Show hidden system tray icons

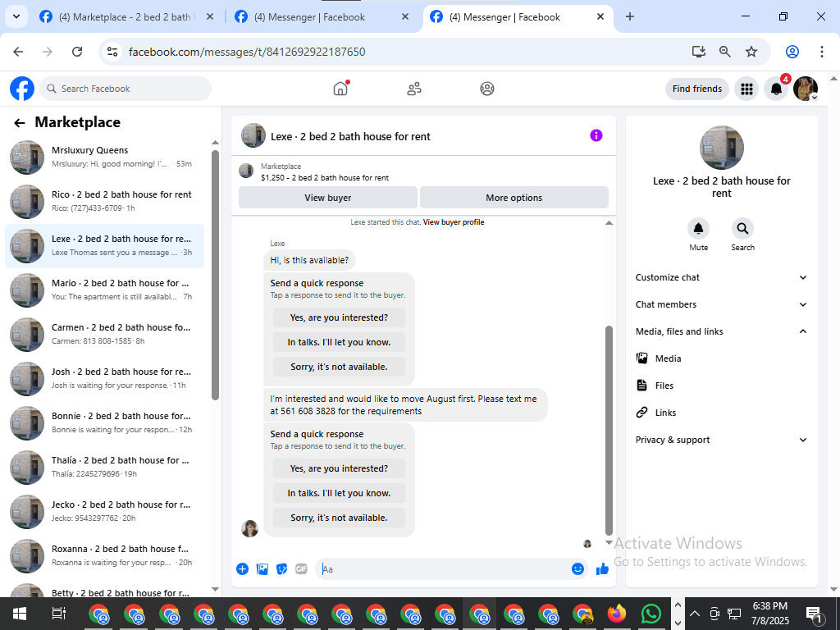[x=694, y=614]
